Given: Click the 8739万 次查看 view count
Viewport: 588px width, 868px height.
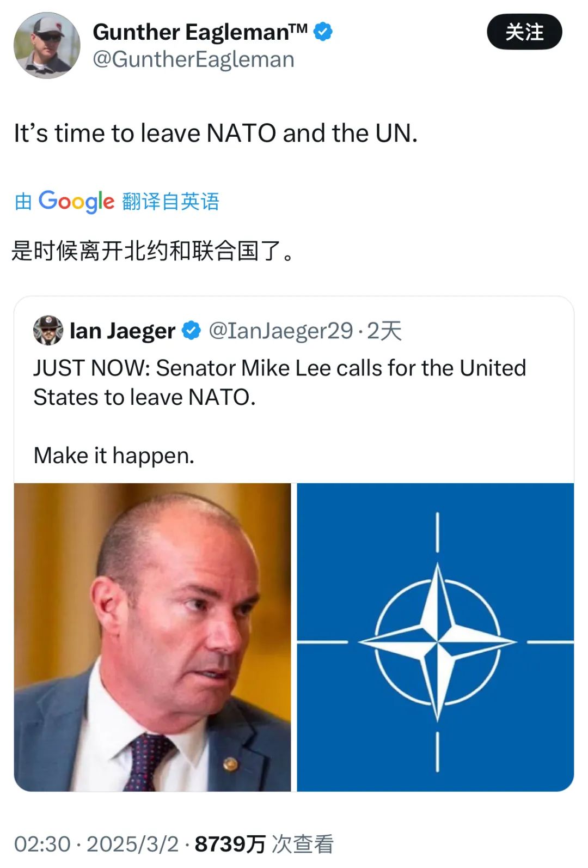Looking at the screenshot, I should coord(264,844).
